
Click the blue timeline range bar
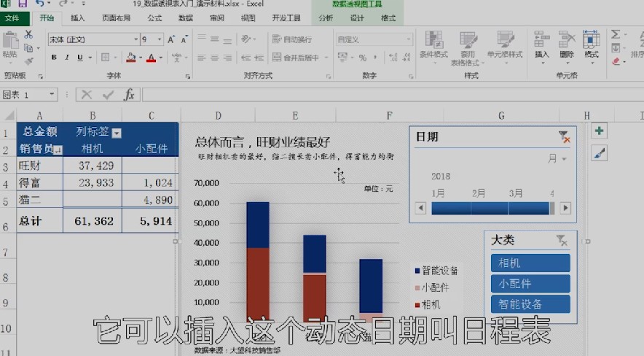(x=490, y=209)
